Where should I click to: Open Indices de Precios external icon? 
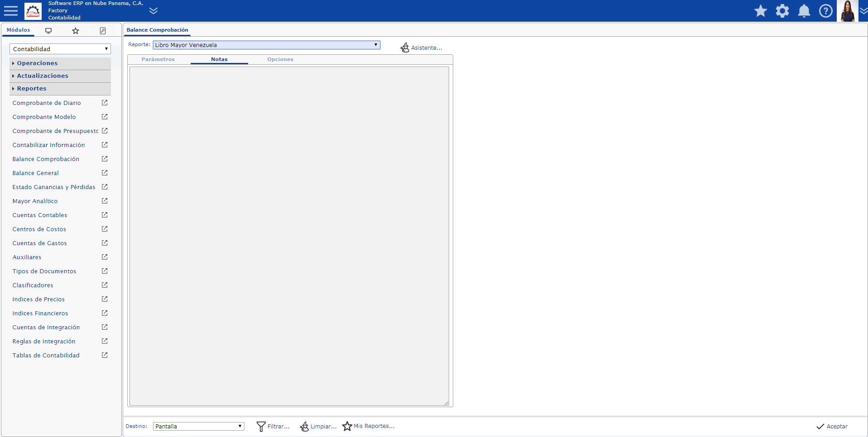[105, 299]
